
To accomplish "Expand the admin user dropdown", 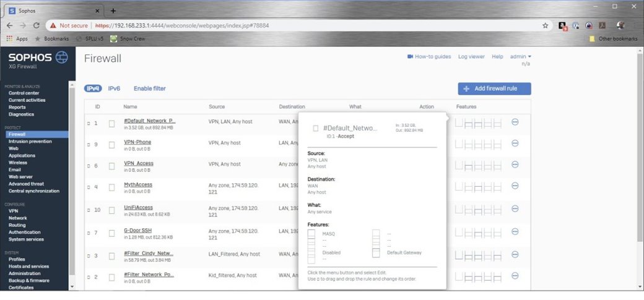I will (520, 57).
